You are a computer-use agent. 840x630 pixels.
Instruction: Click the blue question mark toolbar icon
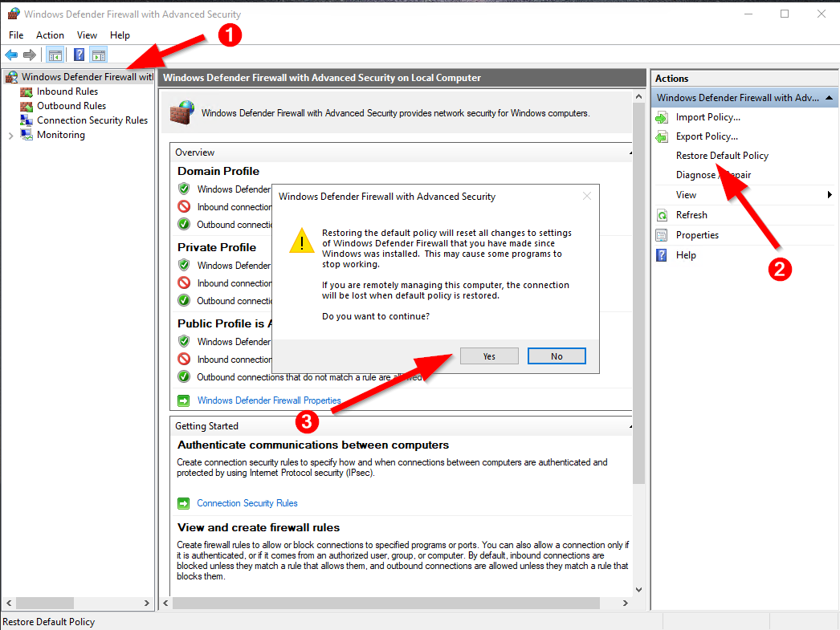click(x=80, y=55)
